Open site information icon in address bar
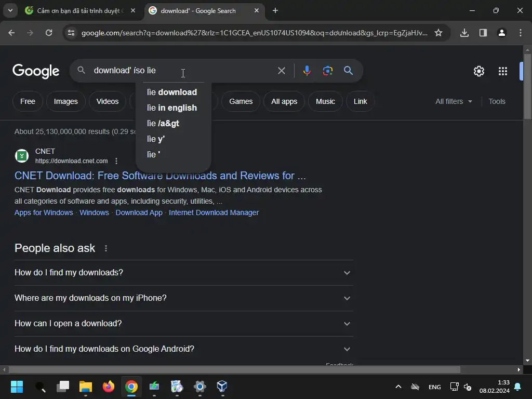 71,33
